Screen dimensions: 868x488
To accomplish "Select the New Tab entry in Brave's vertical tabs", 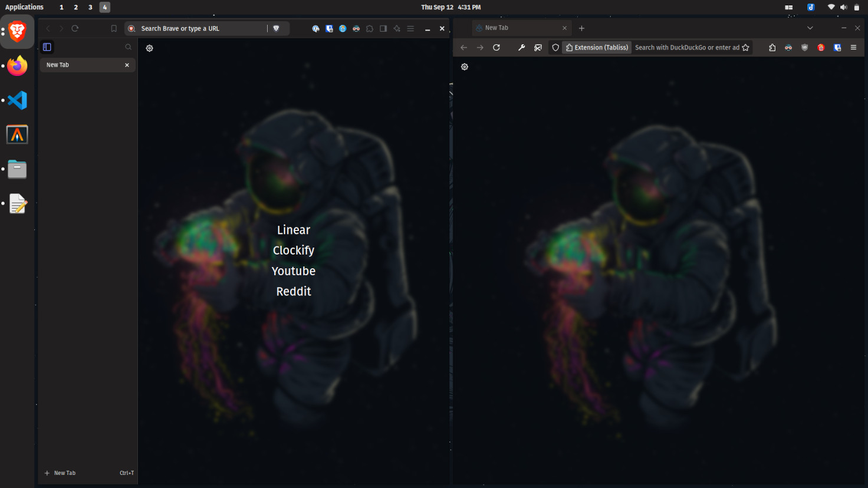I will point(87,65).
